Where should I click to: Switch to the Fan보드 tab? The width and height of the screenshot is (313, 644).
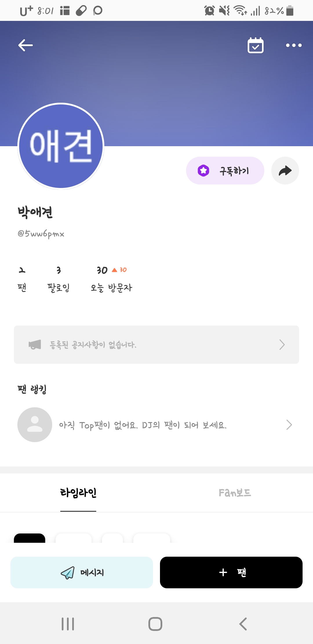click(235, 493)
